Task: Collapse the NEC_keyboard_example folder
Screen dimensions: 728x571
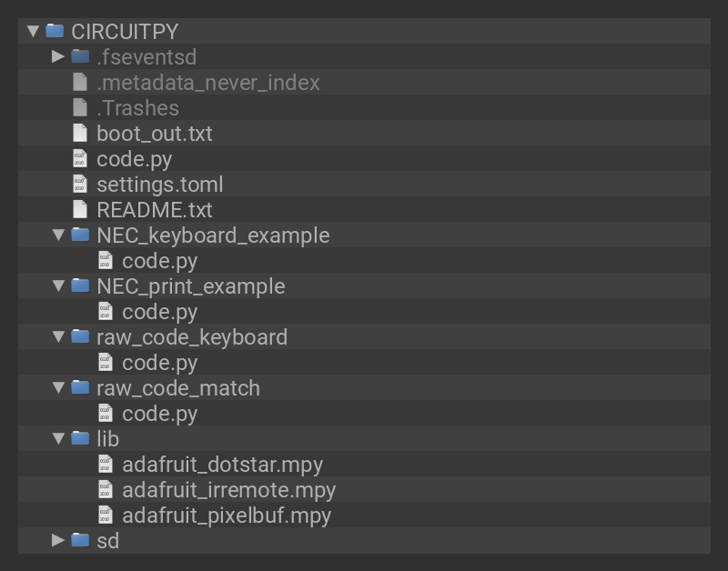Action: (x=58, y=235)
